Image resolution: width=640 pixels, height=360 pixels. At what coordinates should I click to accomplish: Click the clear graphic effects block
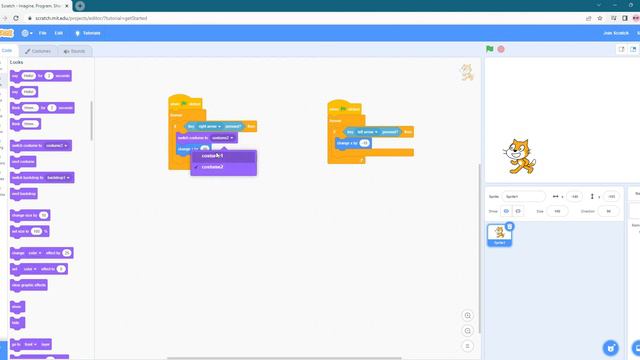[x=29, y=285]
